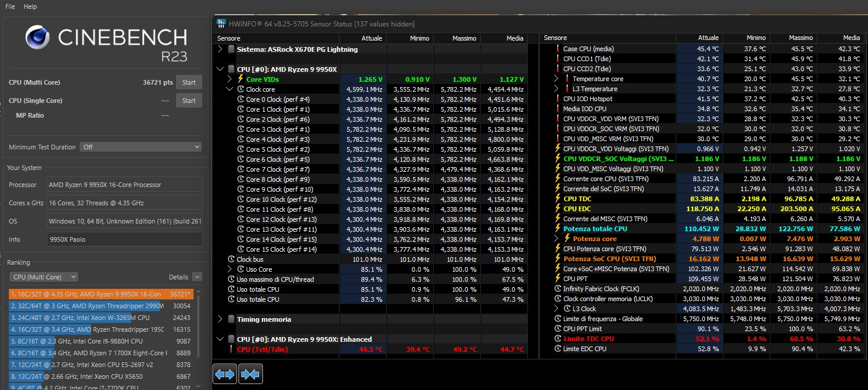Click the Processor name field
868x390 pixels.
point(124,185)
